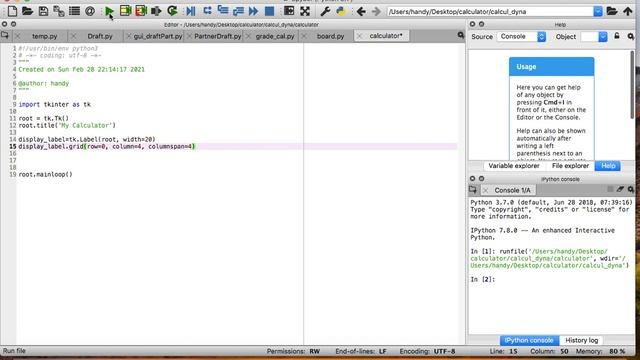Run the current cell
Viewport: 640px width, 360px height.
pos(125,11)
